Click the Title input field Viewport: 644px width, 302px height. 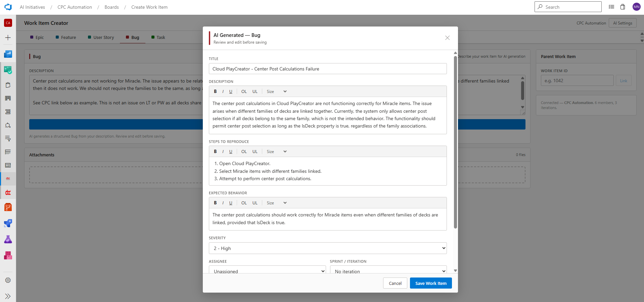tap(328, 69)
